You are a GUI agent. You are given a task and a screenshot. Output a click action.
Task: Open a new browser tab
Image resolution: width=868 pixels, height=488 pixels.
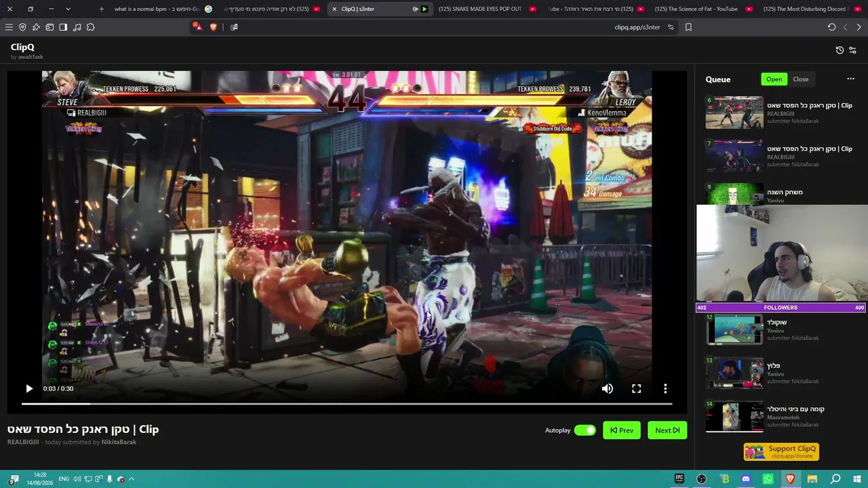(102, 9)
